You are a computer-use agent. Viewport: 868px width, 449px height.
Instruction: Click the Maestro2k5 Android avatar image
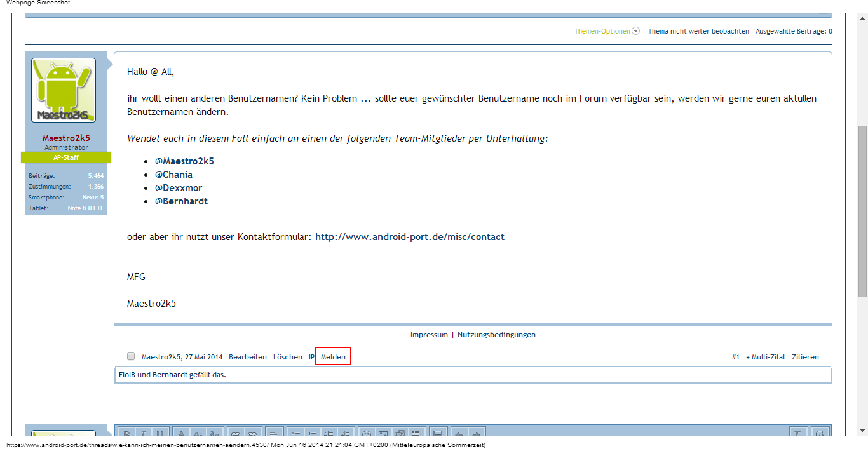(x=64, y=90)
